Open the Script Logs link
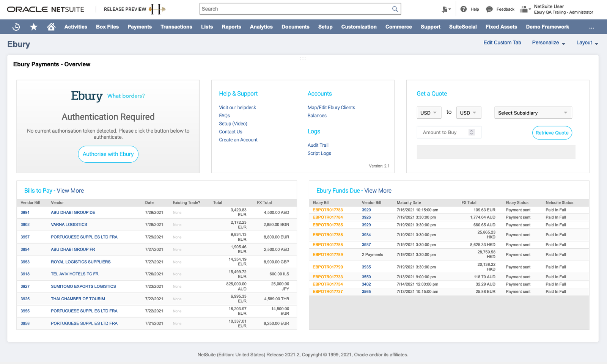607x364 pixels. click(x=319, y=153)
